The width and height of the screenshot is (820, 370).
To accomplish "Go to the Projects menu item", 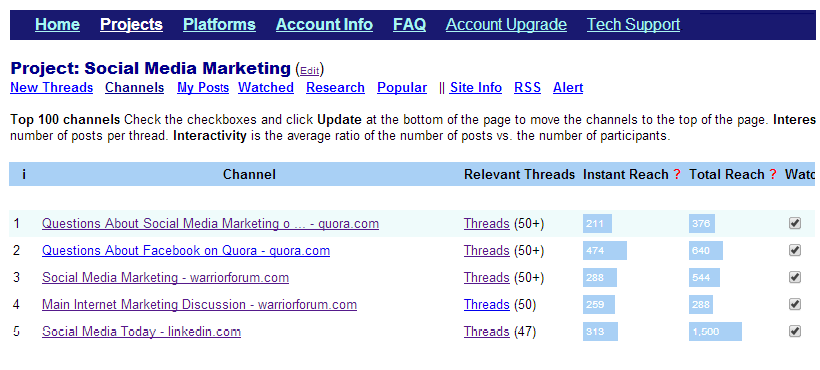I will (x=131, y=25).
